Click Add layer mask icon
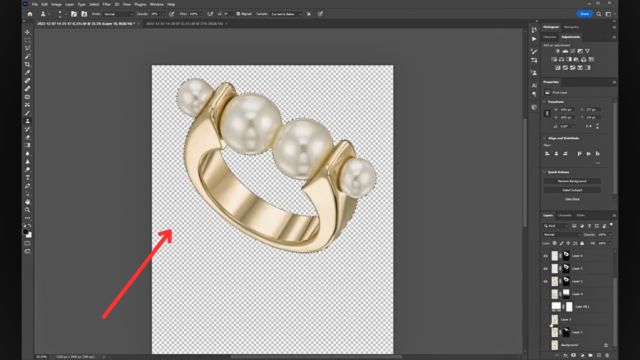Viewport: 640px width, 360px height. [574, 356]
